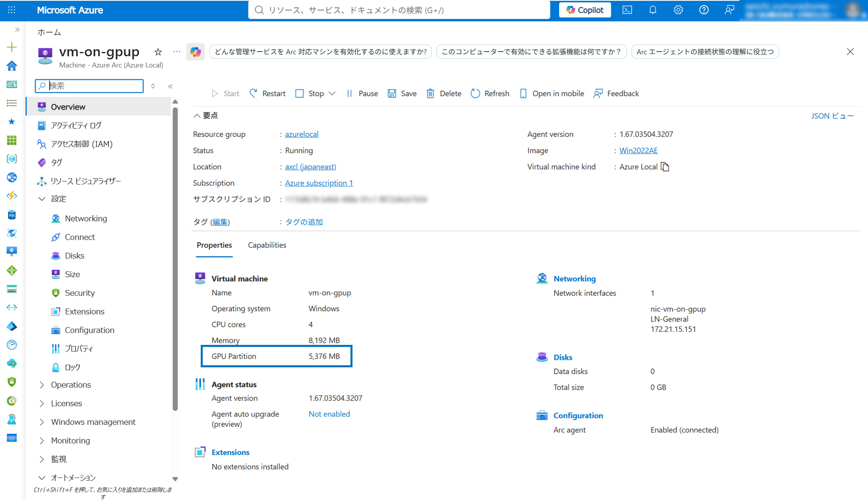Close the vm-on-gpup blade
868x500 pixels.
pyautogui.click(x=850, y=51)
